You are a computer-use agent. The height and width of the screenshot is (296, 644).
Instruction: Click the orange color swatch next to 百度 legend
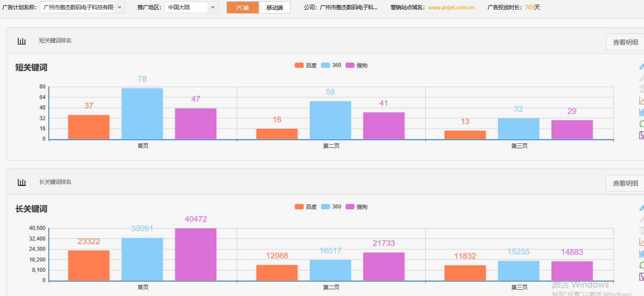click(299, 65)
